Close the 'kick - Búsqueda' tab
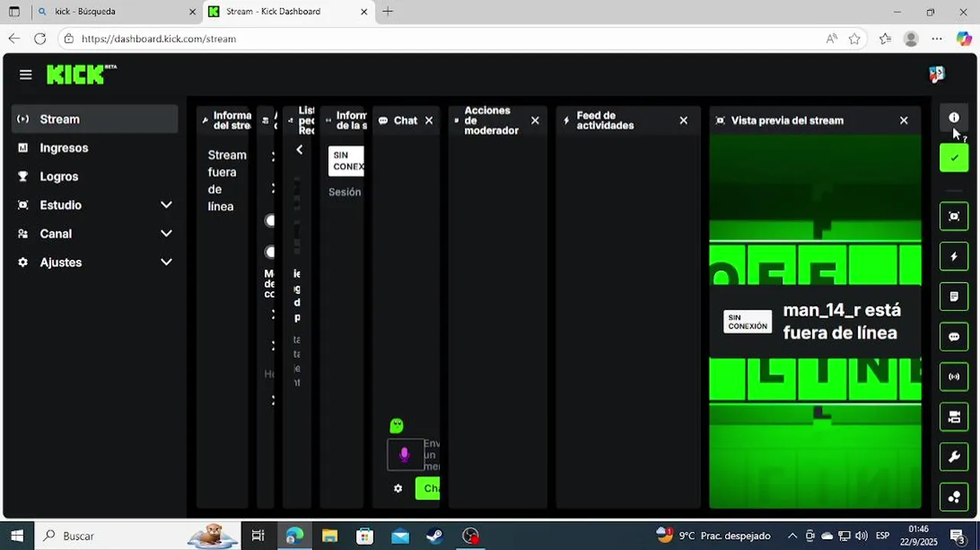Viewport: 980px width, 550px height. pos(192,11)
